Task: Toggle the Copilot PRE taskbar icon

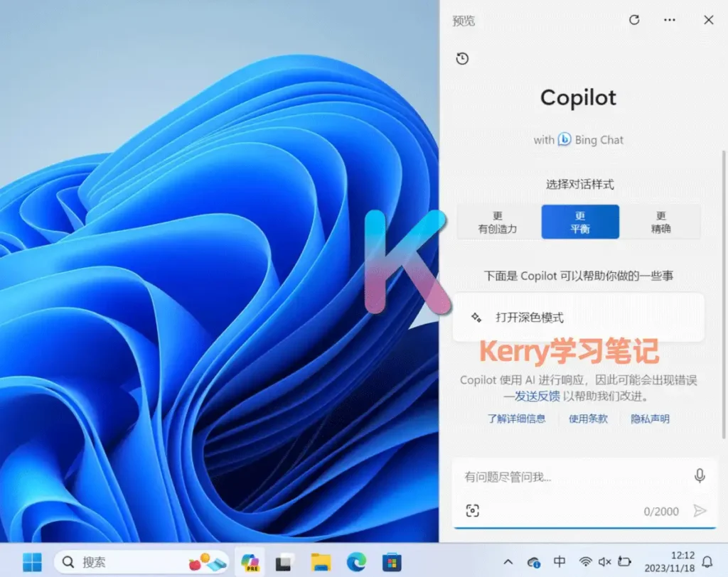Action: click(250, 562)
